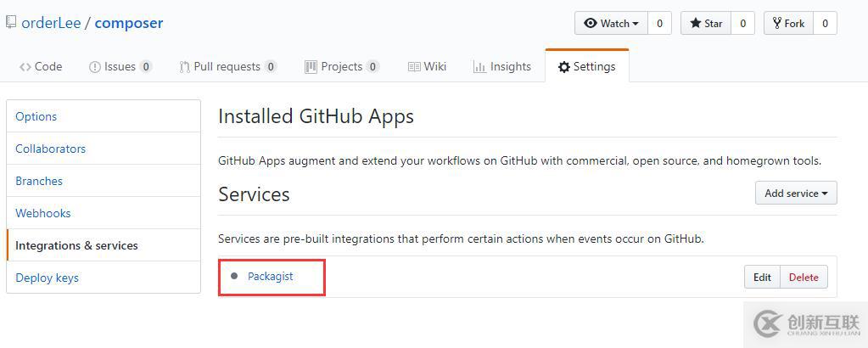View the stargazers count
The width and height of the screenshot is (868, 348).
[743, 23]
